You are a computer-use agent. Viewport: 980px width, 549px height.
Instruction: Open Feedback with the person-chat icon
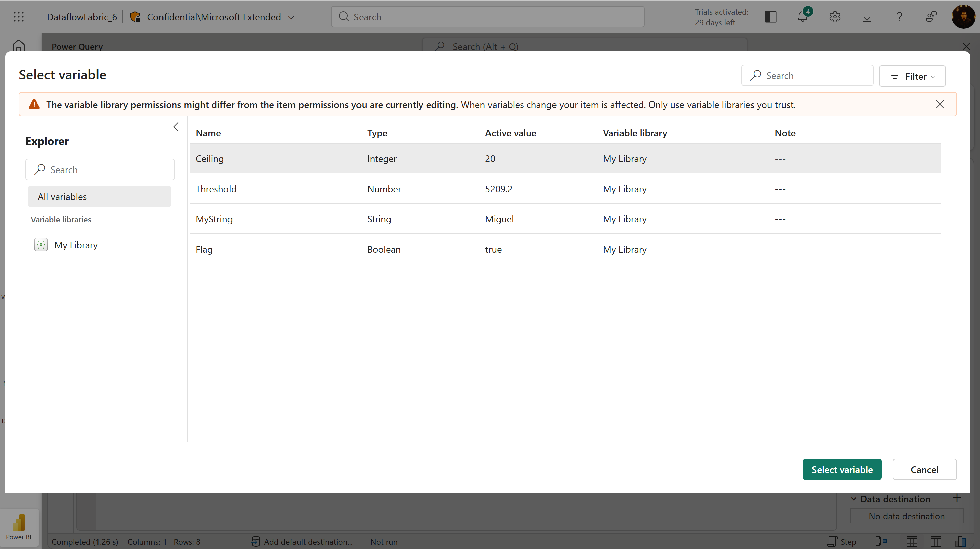click(931, 17)
